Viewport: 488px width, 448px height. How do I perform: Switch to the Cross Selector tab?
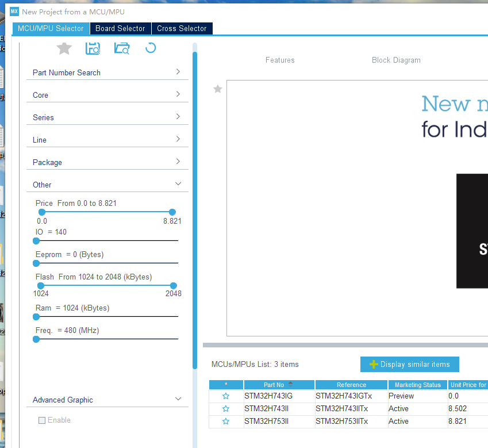pos(182,28)
